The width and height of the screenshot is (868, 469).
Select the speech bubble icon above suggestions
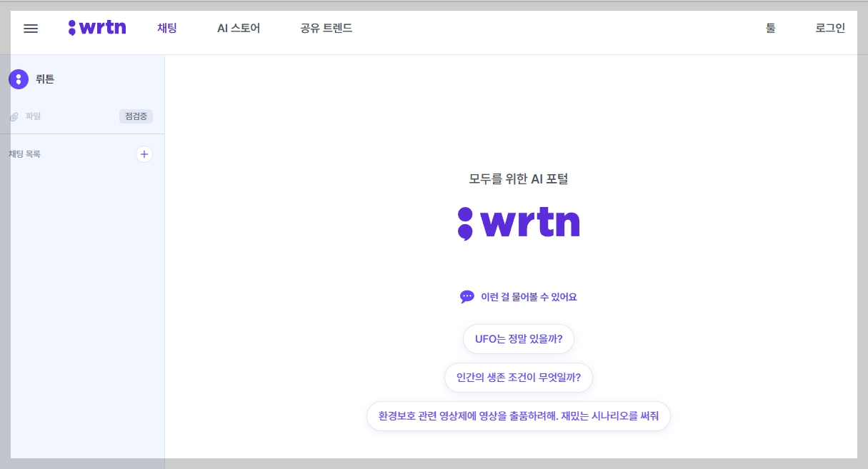pos(467,296)
